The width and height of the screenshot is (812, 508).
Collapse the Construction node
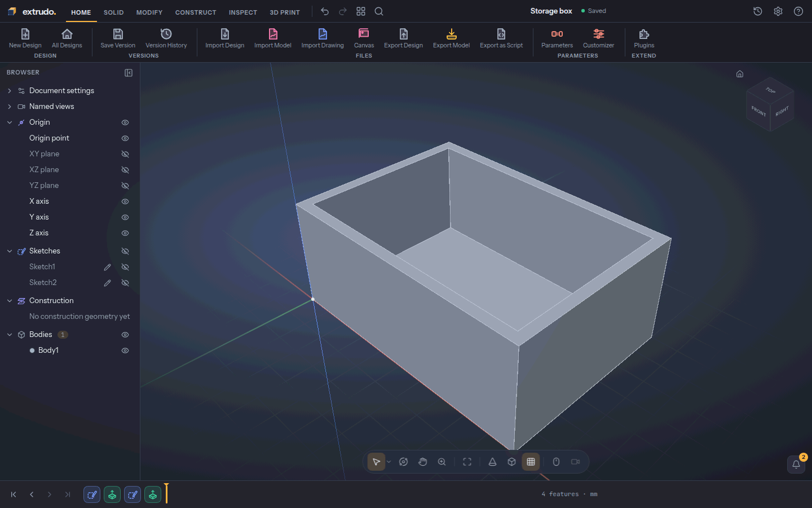(10, 301)
